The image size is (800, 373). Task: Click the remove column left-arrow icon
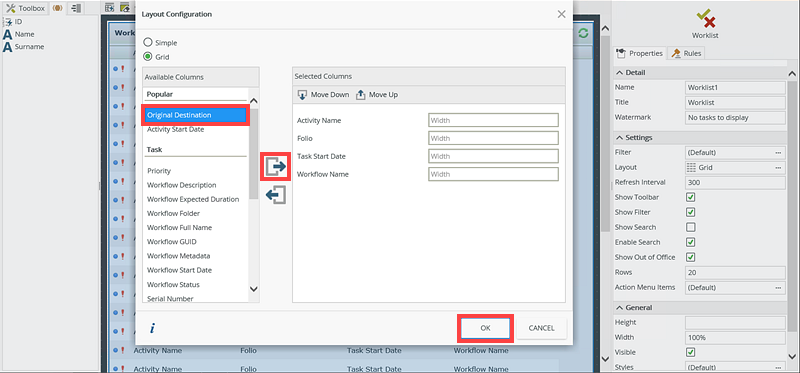pos(276,195)
